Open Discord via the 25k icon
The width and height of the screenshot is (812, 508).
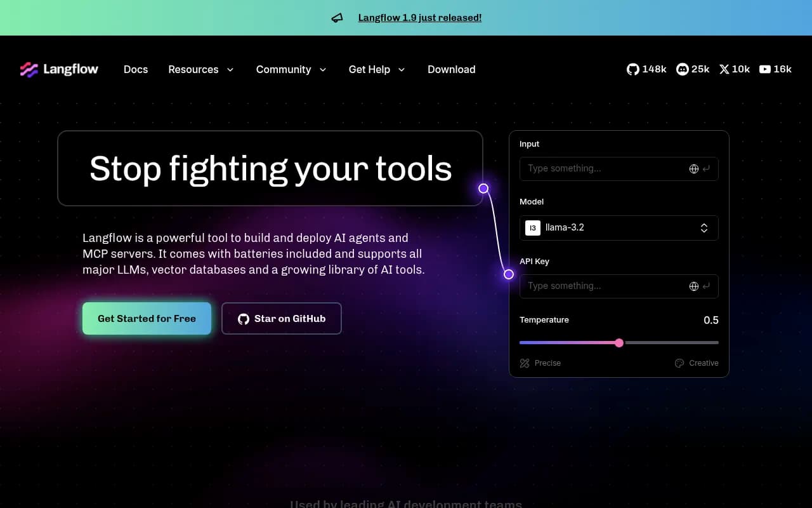coord(683,69)
